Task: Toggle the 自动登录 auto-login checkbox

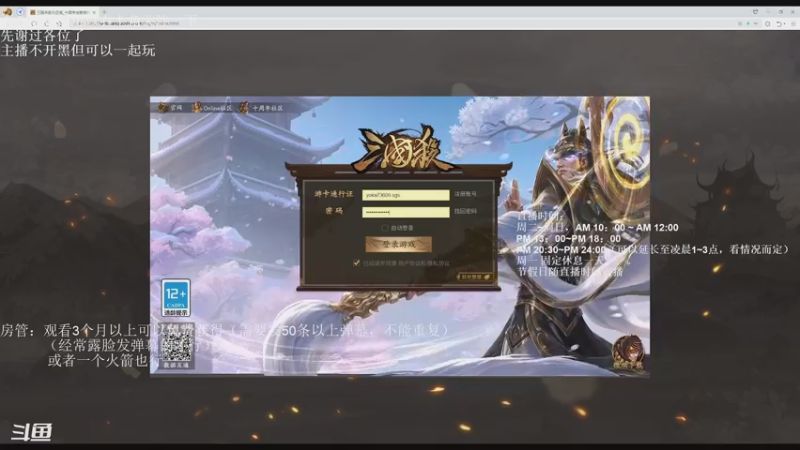Action: pyautogui.click(x=385, y=228)
